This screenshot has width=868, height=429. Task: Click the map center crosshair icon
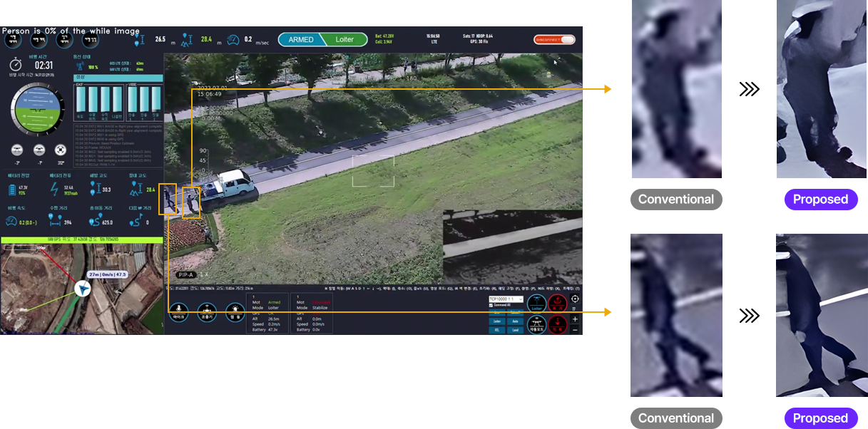point(575,299)
